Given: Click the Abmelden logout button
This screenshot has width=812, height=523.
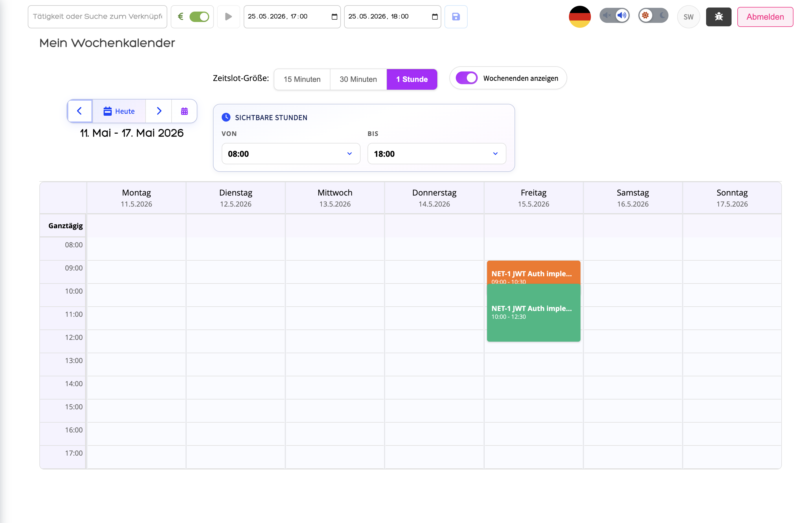Looking at the screenshot, I should tap(765, 17).
